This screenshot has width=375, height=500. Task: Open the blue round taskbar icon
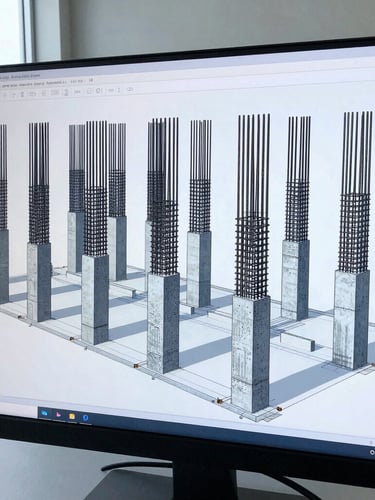tap(86, 418)
